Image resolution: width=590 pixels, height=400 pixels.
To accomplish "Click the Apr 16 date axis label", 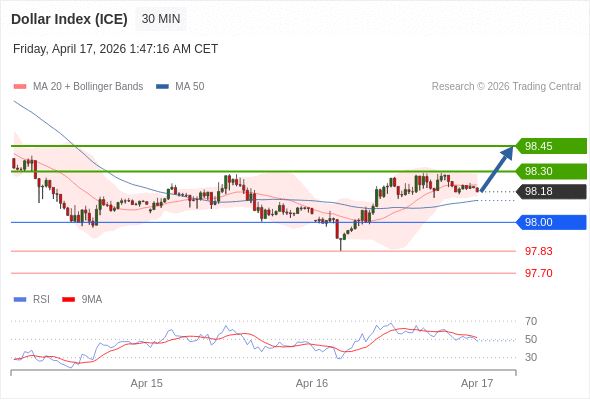I will tap(312, 383).
